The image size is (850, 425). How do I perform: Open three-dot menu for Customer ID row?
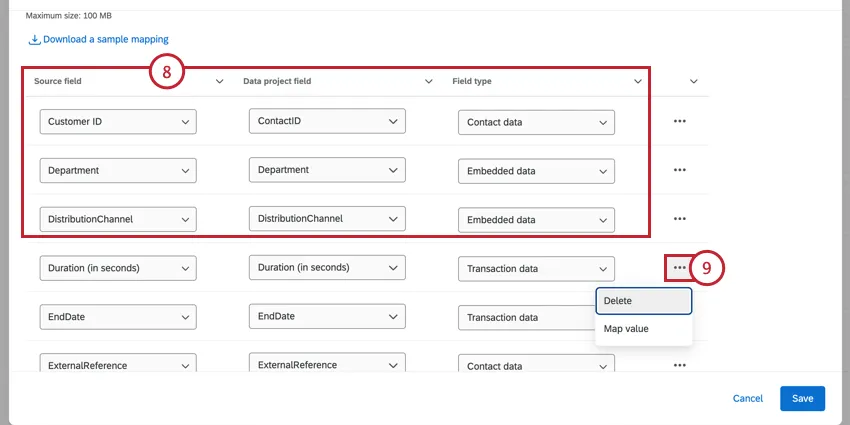(680, 121)
